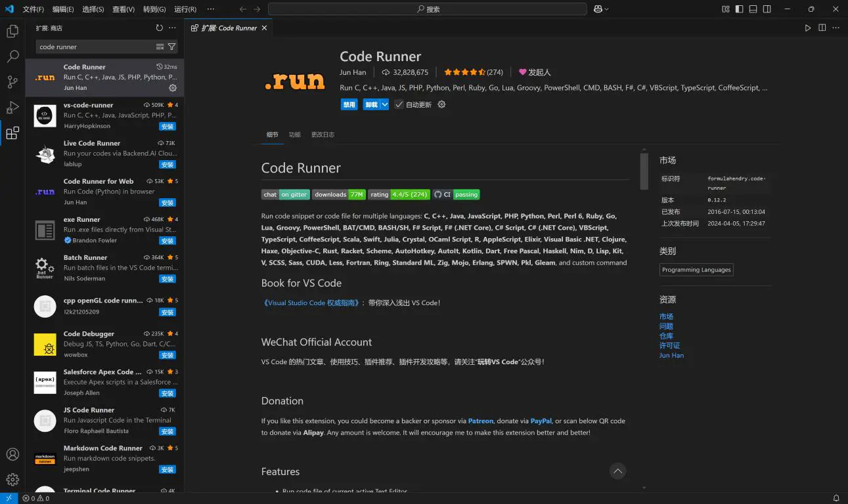Open the Source Control view
The width and height of the screenshot is (848, 504).
[12, 82]
